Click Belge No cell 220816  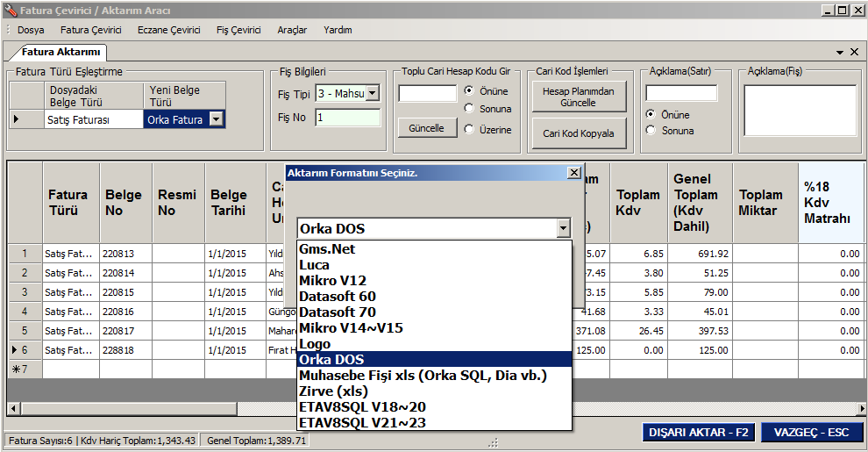[126, 312]
